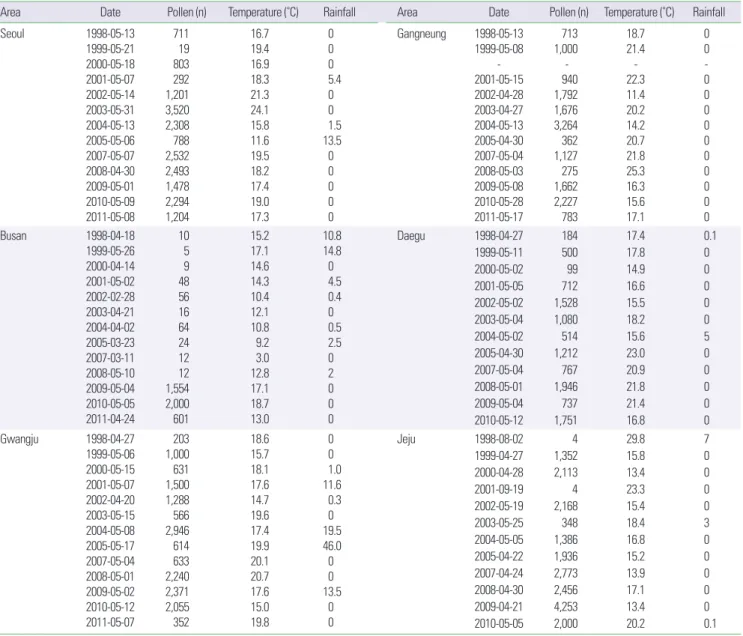Click the Seoul area label
Image resolution: width=743 pixels, height=636 pixels.
(x=12, y=34)
